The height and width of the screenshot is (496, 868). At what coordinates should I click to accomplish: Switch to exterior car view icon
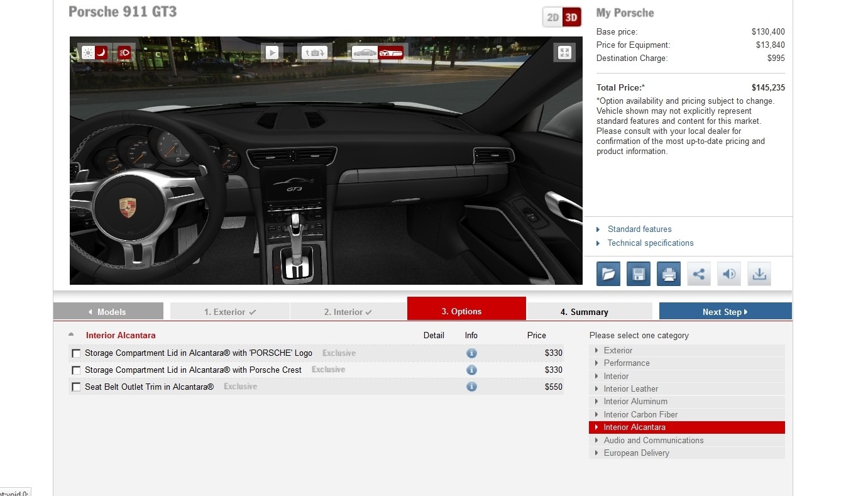(365, 53)
